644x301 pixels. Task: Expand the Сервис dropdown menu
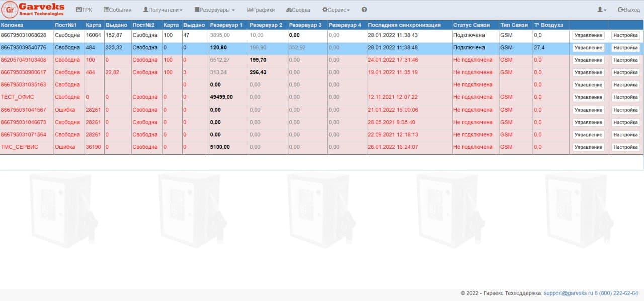coord(336,10)
